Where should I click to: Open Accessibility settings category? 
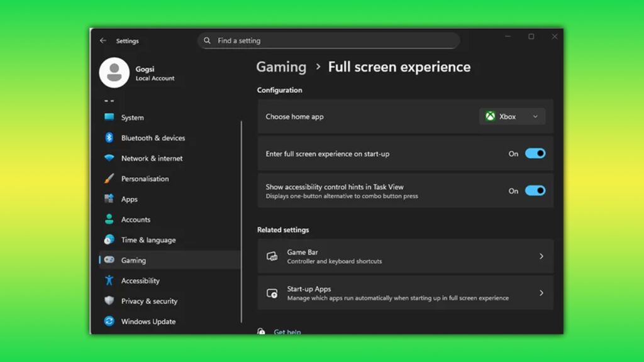point(169,280)
